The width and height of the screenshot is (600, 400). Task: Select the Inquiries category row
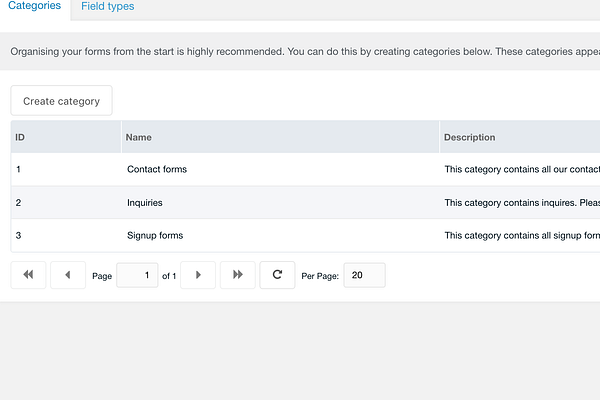click(305, 202)
